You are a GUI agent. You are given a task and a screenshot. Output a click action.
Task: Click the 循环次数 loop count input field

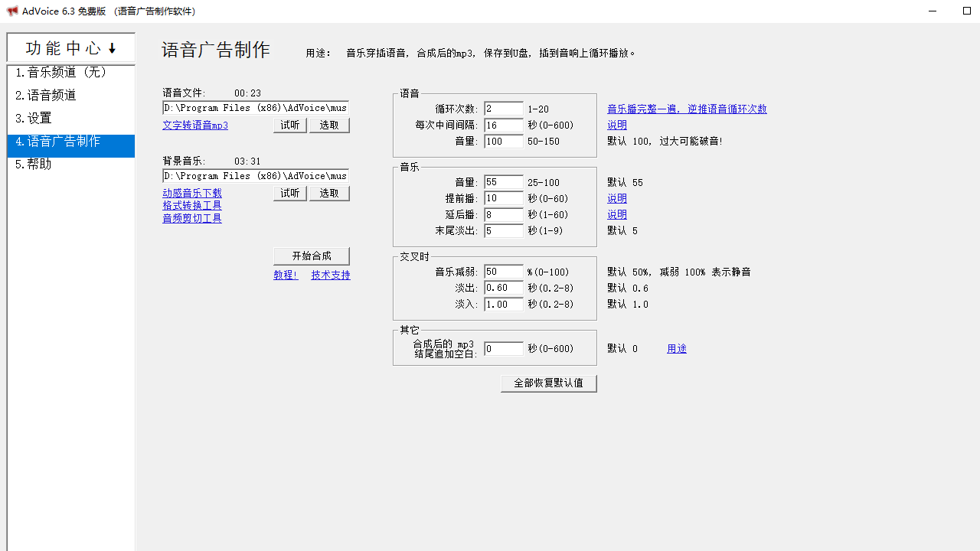tap(503, 109)
